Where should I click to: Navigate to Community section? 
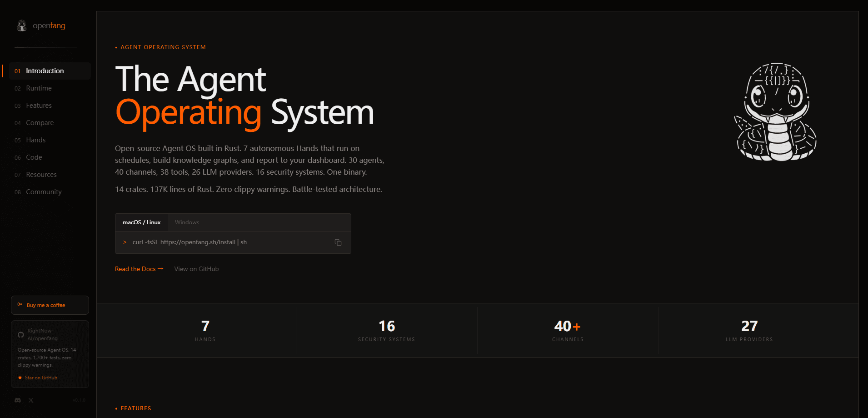[50, 192]
